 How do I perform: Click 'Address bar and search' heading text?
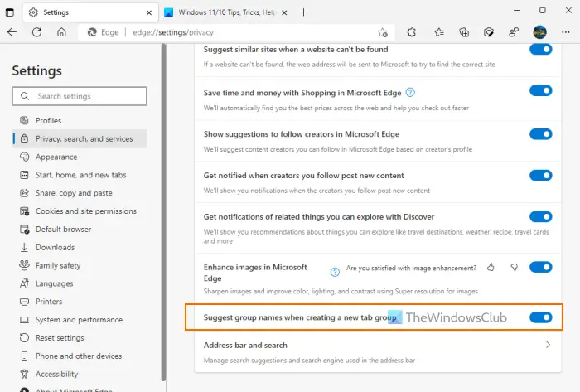pos(245,345)
